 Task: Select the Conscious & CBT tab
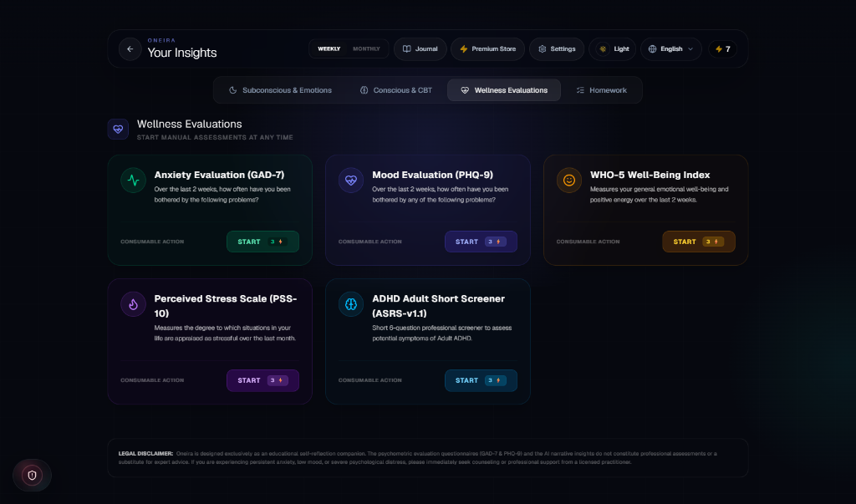tap(395, 90)
